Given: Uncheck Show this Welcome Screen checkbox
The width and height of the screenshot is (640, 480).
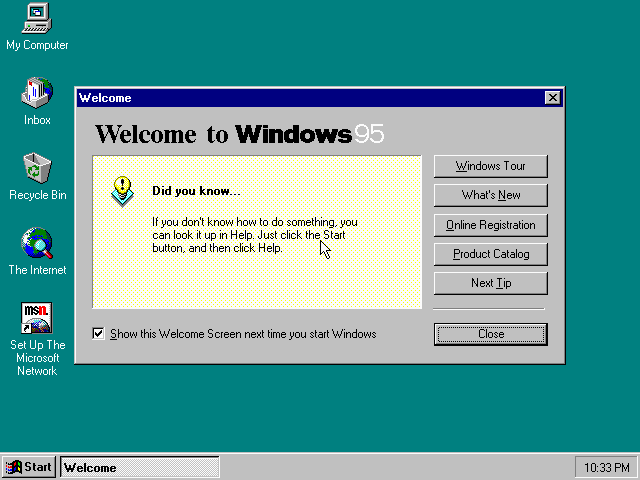Looking at the screenshot, I should [98, 334].
